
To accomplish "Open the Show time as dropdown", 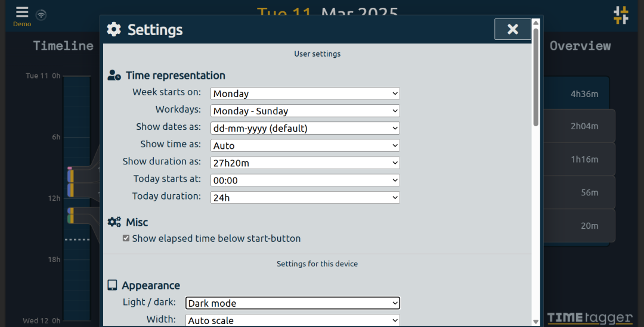I will pos(305,145).
